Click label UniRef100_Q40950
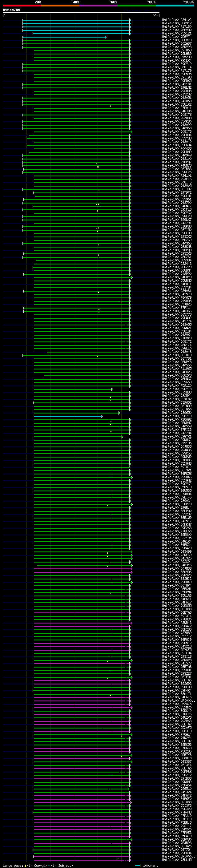The image size is (197, 868). (177, 128)
